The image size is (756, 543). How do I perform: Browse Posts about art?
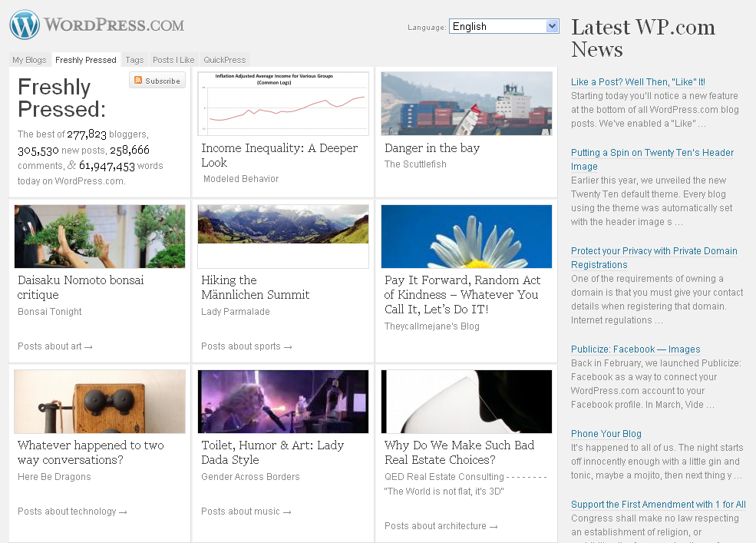pyautogui.click(x=55, y=346)
